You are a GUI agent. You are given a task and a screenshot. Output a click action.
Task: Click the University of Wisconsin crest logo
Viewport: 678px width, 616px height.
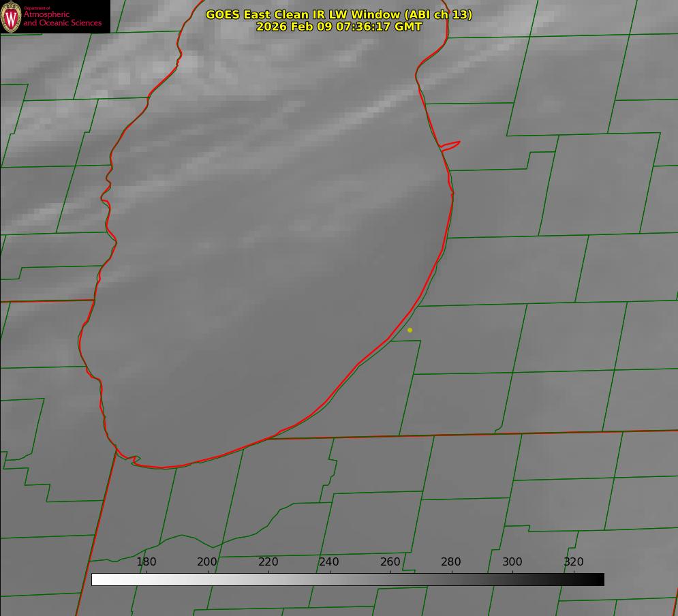[x=11, y=16]
